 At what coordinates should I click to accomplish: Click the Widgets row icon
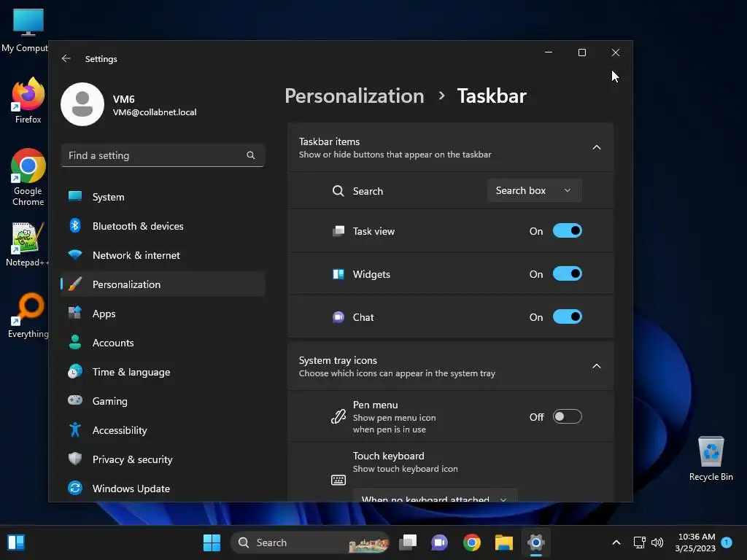[338, 274]
